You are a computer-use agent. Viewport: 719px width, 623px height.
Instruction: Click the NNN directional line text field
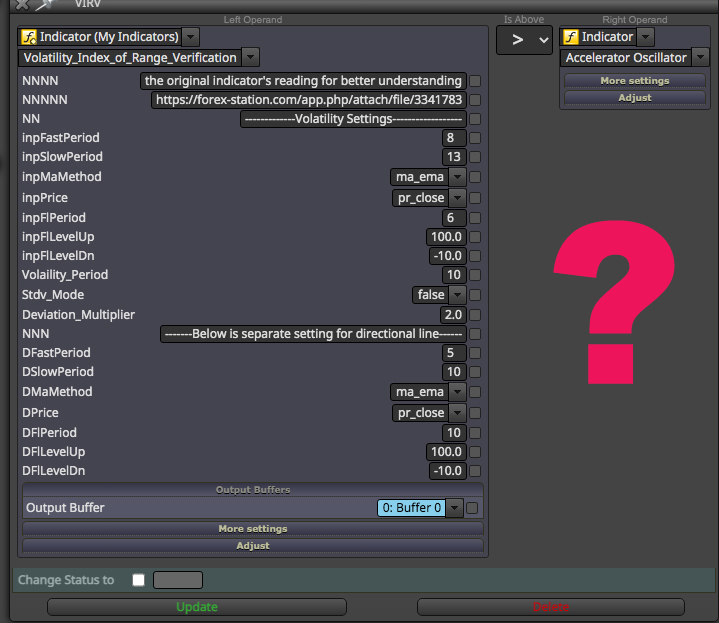pyautogui.click(x=313, y=334)
